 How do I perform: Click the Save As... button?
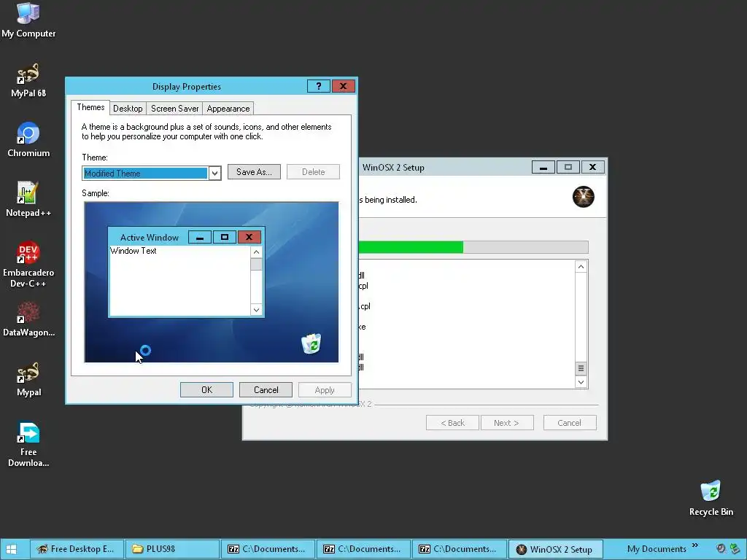[254, 172]
